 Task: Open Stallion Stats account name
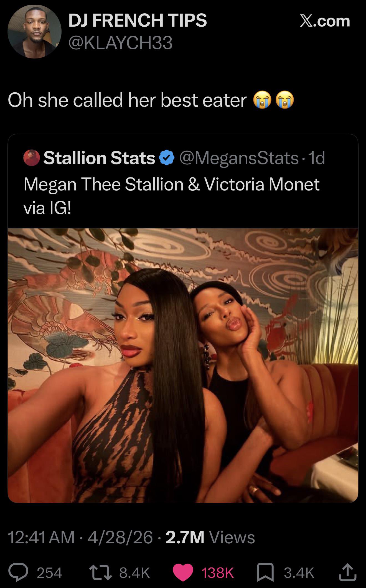click(99, 158)
